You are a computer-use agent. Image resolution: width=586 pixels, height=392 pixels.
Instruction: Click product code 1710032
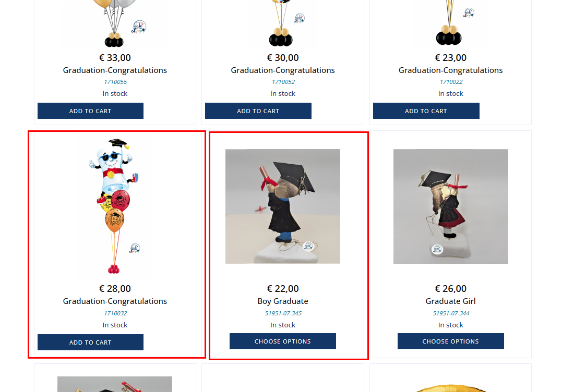115,313
